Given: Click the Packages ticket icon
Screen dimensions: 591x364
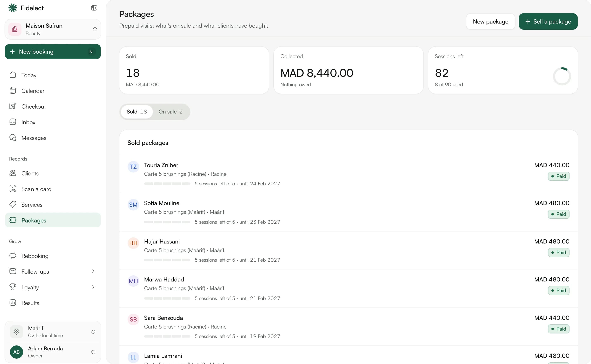Looking at the screenshot, I should (13, 220).
